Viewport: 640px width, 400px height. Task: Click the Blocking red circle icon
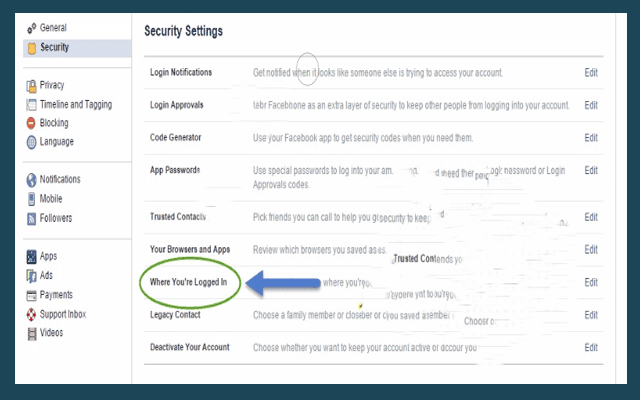pos(31,123)
